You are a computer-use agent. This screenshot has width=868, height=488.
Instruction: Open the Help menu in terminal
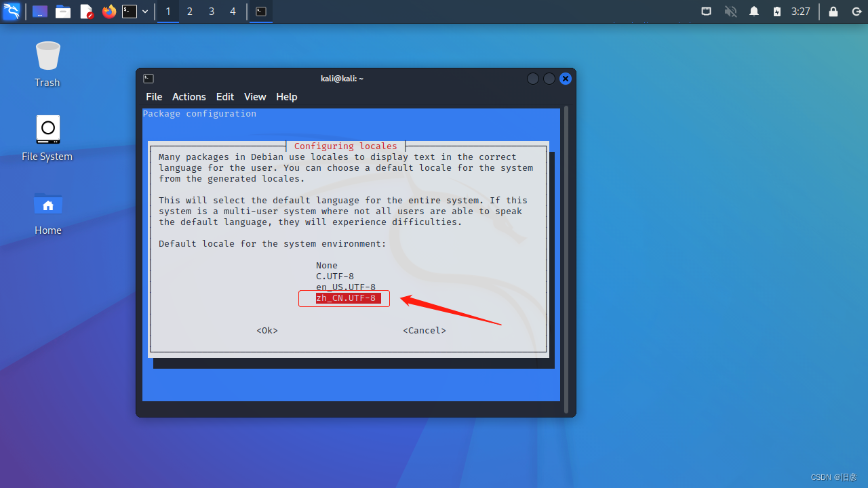(x=287, y=97)
